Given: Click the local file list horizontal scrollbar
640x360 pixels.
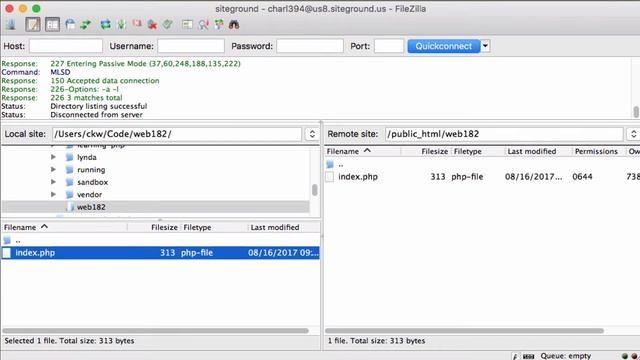Looking at the screenshot, I should coord(156,331).
